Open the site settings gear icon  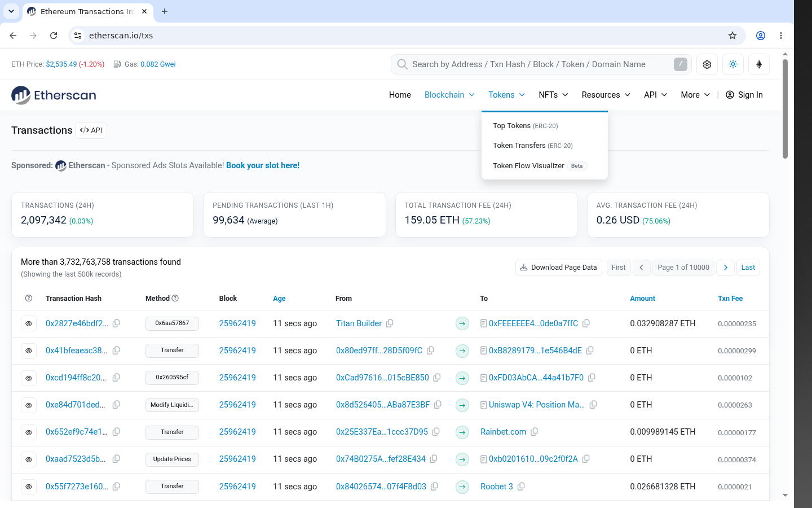tap(707, 64)
